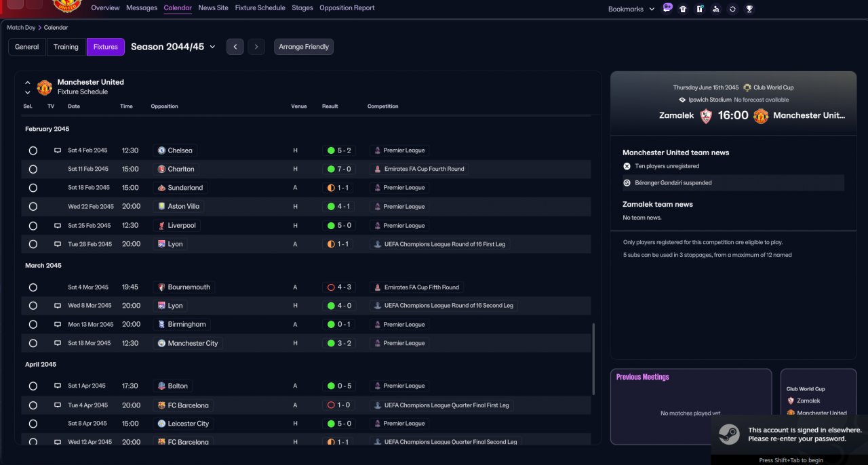Switch to the Training calendar view
Image resolution: width=868 pixels, height=465 pixels.
click(66, 47)
